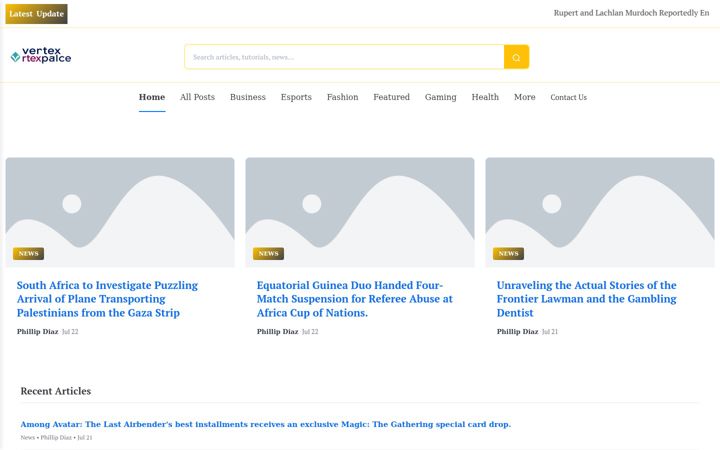This screenshot has height=450, width=720.
Task: Read South Africa to Investigate Puzzling Arrival headline
Action: (107, 299)
